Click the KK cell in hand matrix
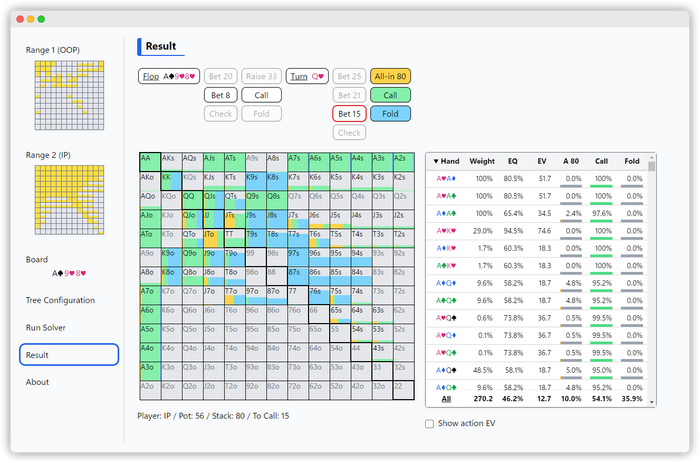 (171, 181)
